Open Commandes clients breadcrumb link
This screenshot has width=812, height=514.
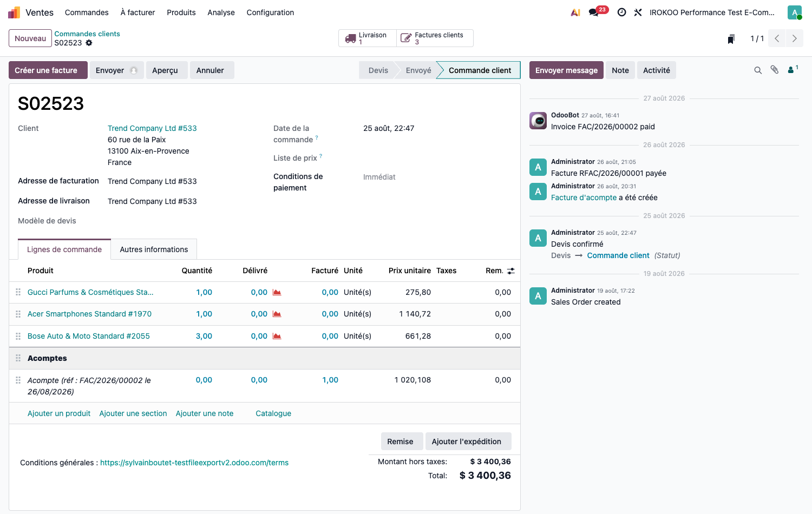coord(87,34)
